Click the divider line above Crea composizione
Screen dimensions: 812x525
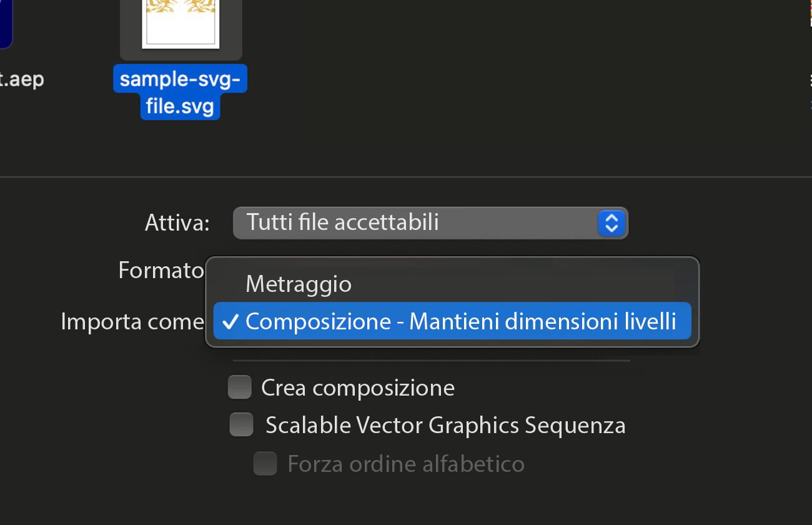[x=431, y=359]
